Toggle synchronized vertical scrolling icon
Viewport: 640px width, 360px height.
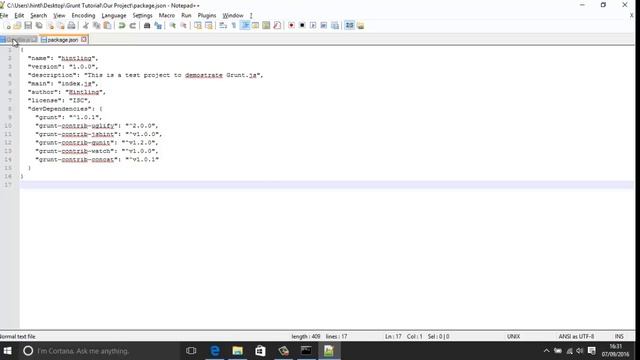(x=198, y=26)
